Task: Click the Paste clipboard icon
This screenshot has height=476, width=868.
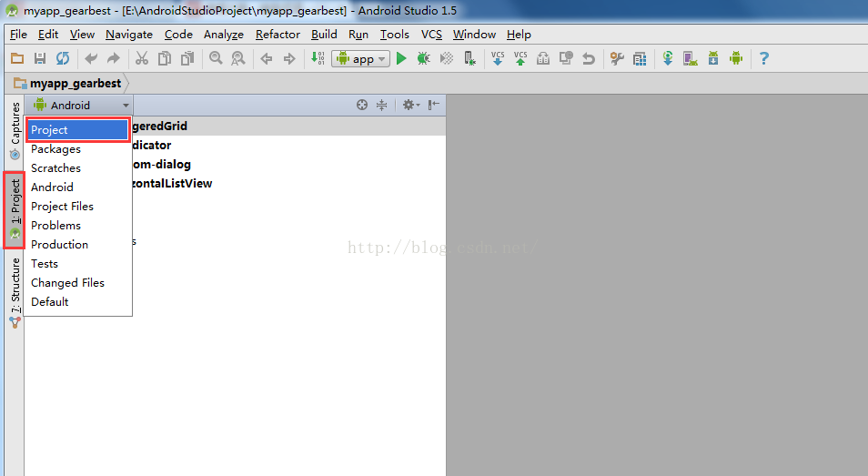Action: (x=187, y=58)
